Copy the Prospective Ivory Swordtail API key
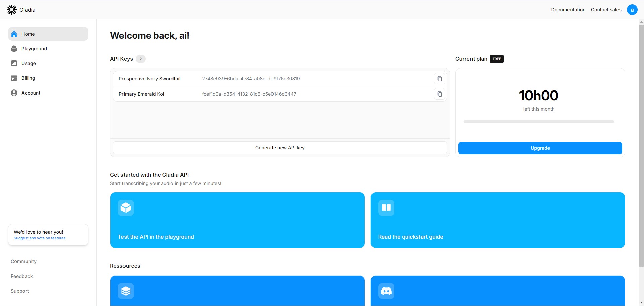644x306 pixels. (x=440, y=79)
